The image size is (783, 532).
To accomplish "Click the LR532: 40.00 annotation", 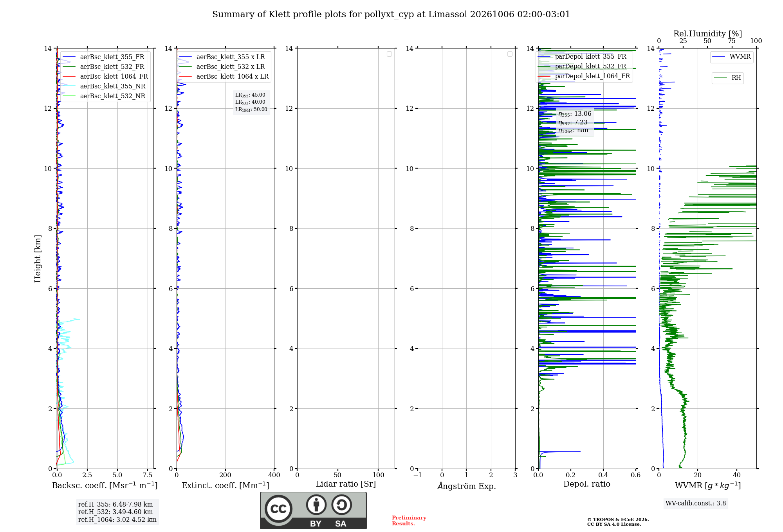I will point(250,102).
